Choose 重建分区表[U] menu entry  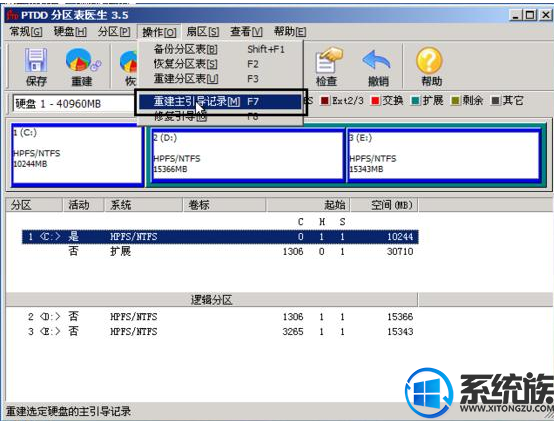pyautogui.click(x=220, y=78)
